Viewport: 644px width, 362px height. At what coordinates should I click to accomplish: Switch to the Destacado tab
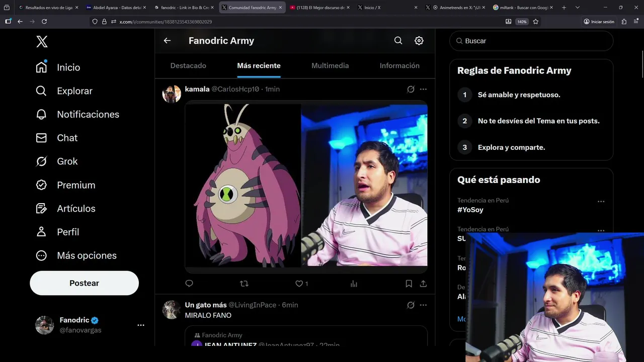click(x=188, y=66)
